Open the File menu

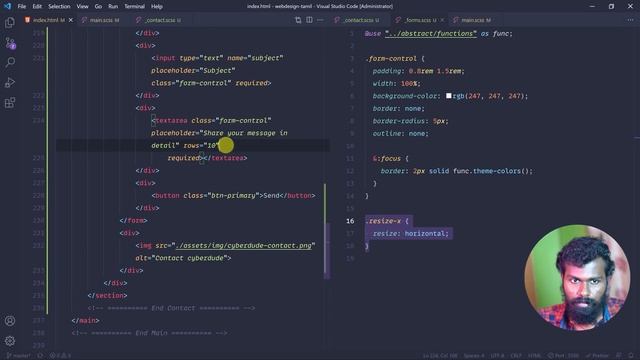[x=22, y=7]
